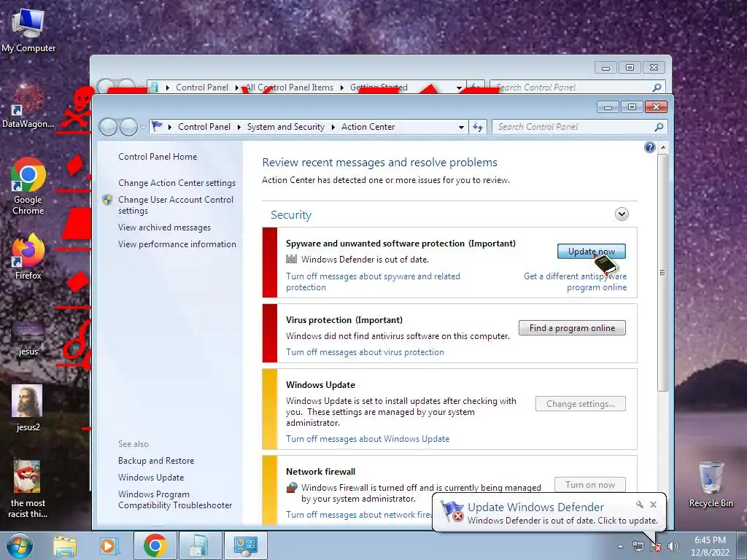Open View performance information
747x560 pixels.
(x=177, y=244)
